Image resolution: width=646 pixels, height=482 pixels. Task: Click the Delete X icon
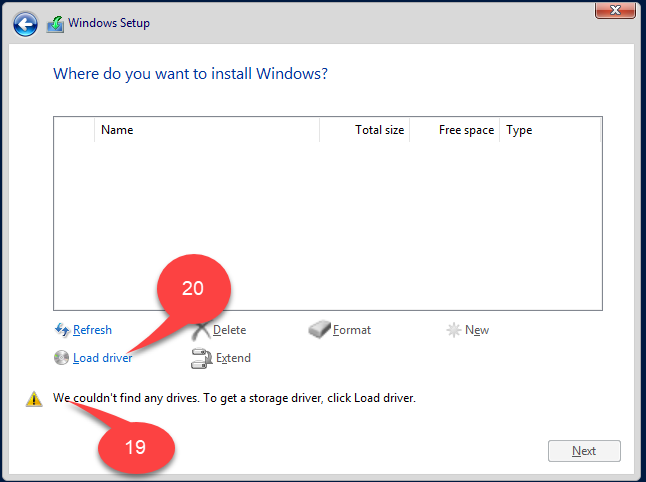[201, 330]
